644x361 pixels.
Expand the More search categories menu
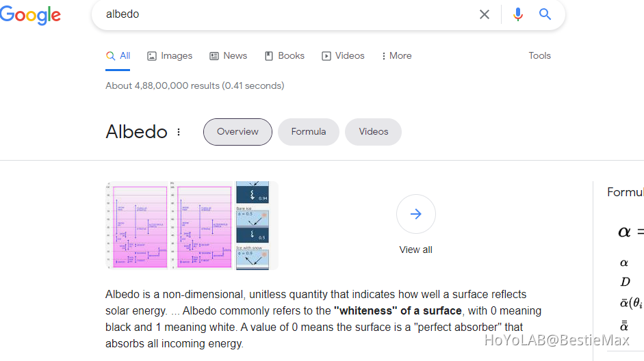click(x=396, y=56)
